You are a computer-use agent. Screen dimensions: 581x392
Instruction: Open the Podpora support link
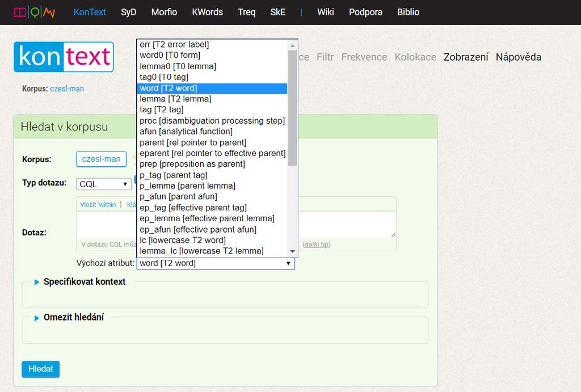pyautogui.click(x=366, y=12)
